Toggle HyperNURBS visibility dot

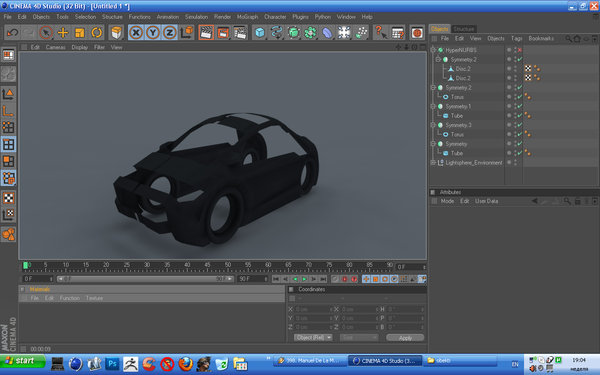pos(509,50)
